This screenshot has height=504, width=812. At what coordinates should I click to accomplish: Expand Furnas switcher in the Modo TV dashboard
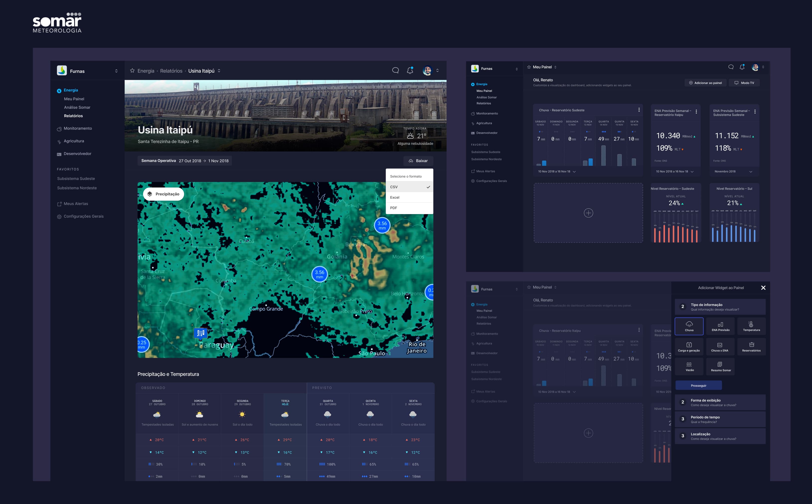pyautogui.click(x=517, y=69)
